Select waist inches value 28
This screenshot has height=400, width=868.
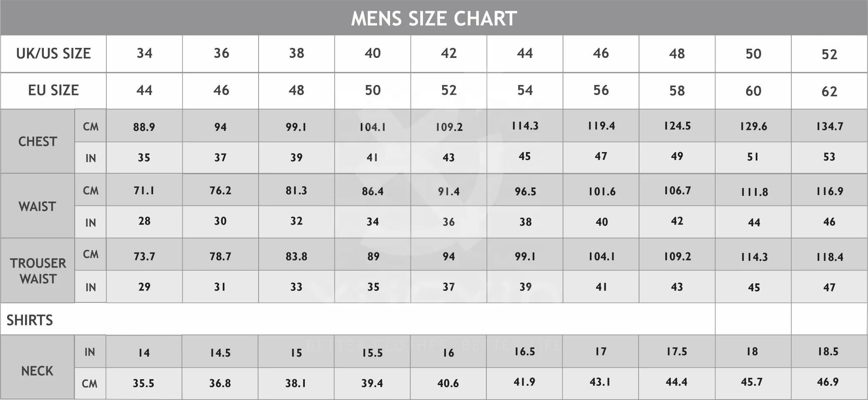tap(144, 221)
